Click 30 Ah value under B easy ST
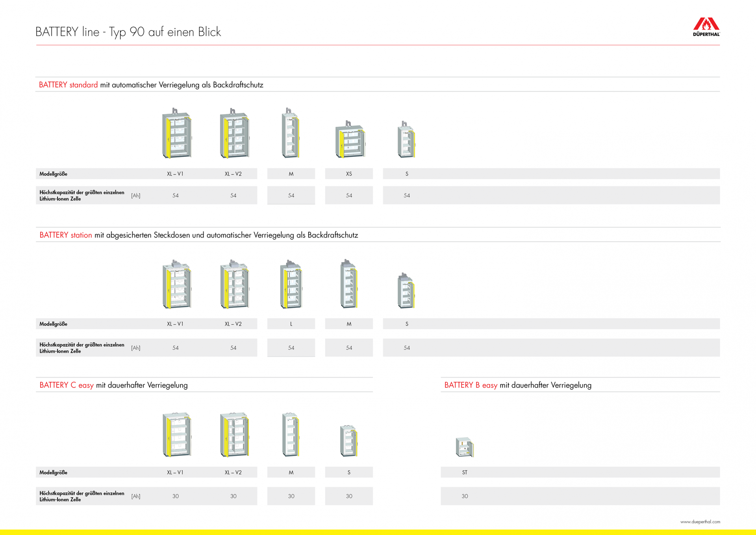The height and width of the screenshot is (535, 756). [x=465, y=496]
